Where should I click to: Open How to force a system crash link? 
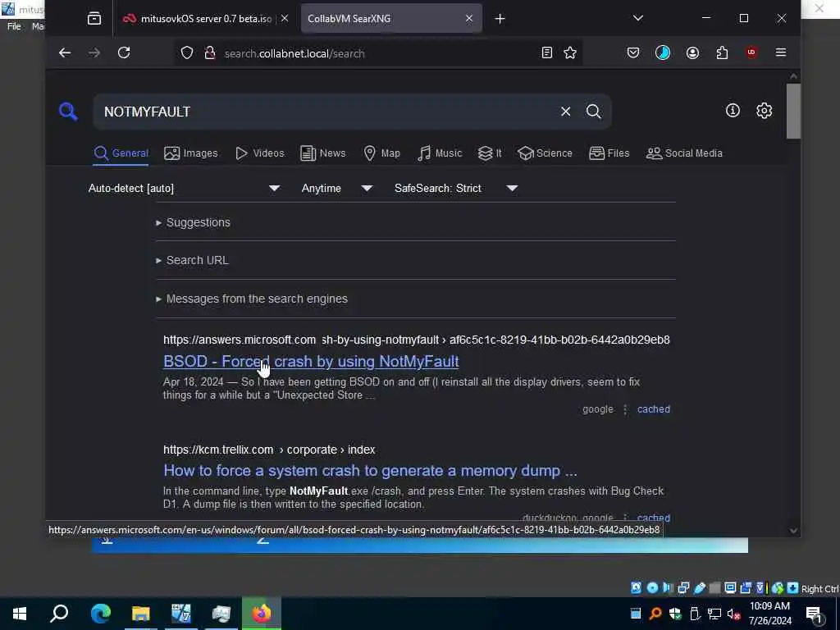coord(370,470)
